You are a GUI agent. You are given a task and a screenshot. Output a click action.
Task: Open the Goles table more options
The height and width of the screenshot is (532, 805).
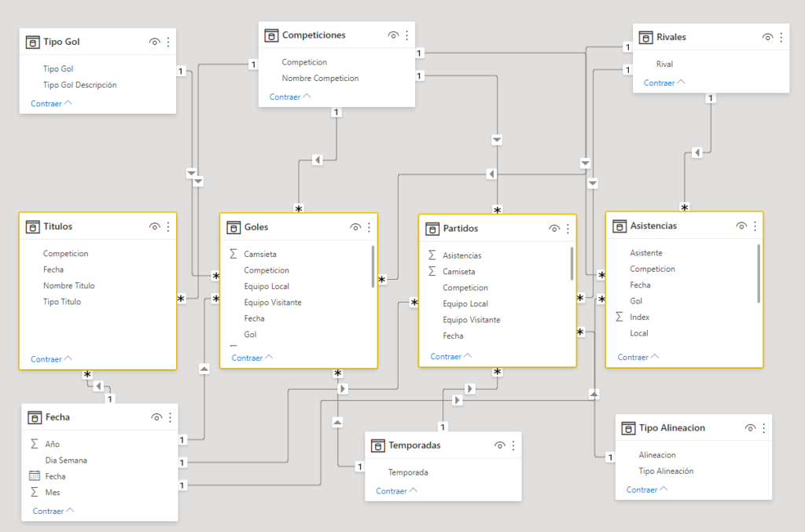pyautogui.click(x=369, y=227)
